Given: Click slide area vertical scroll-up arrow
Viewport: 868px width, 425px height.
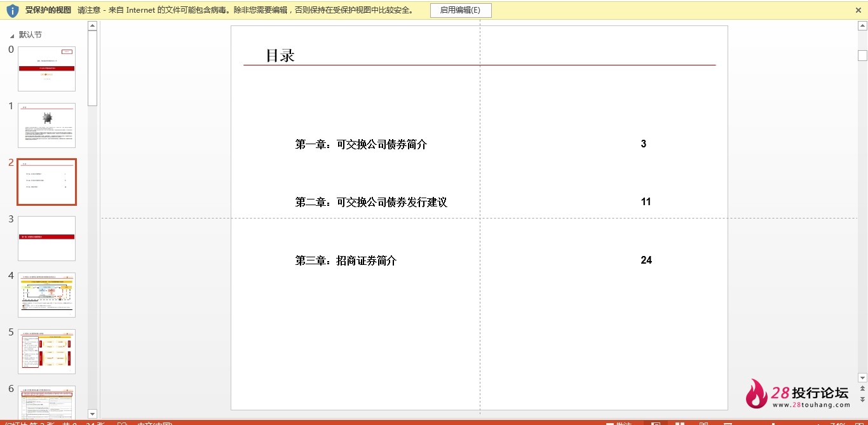Looking at the screenshot, I should (862, 25).
